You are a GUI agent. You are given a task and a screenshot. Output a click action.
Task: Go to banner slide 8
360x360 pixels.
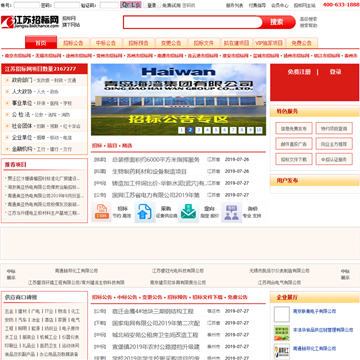(242, 130)
